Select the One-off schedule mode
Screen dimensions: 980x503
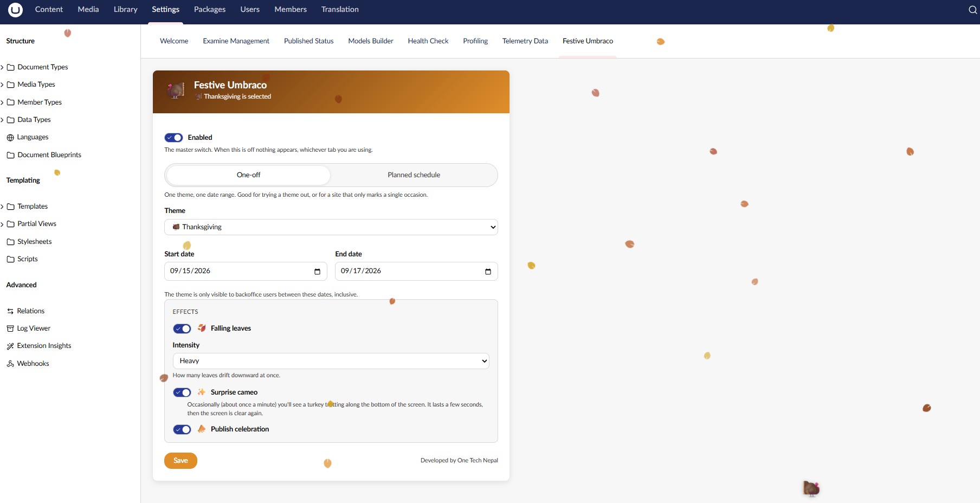tap(248, 175)
